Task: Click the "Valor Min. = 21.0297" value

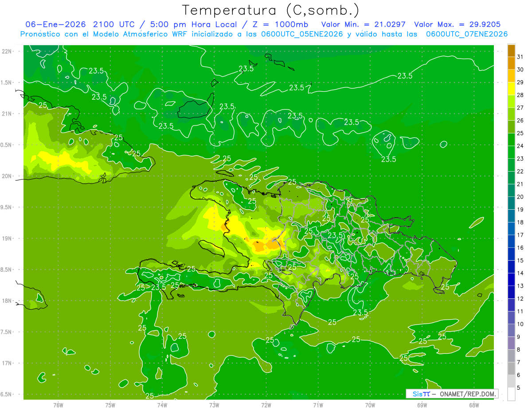Action: [x=364, y=24]
